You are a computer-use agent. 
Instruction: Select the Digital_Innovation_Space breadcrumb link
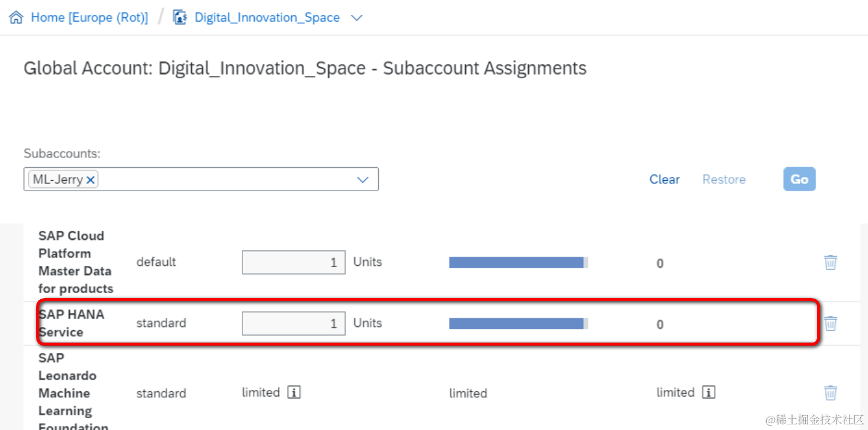point(267,17)
